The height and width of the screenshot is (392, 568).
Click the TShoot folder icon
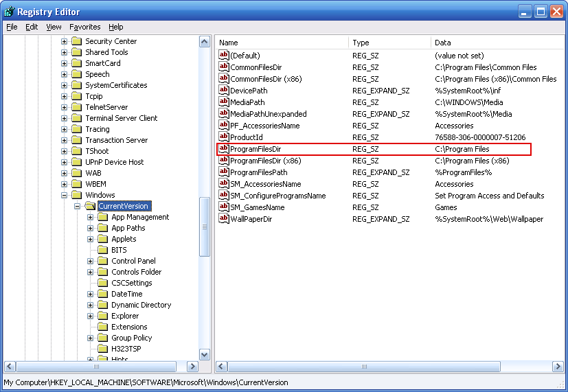77,151
